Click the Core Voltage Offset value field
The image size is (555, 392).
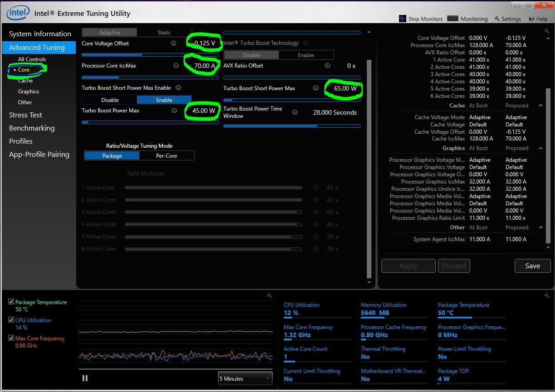(204, 43)
